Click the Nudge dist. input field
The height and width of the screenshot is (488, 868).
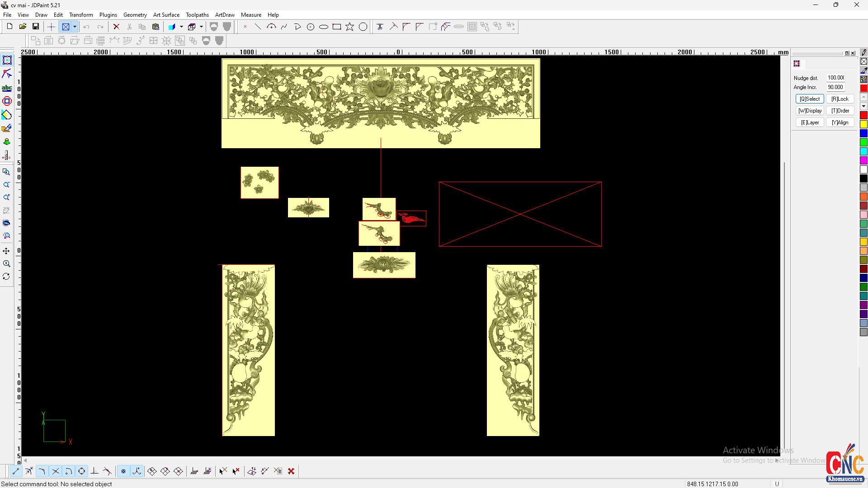click(836, 78)
